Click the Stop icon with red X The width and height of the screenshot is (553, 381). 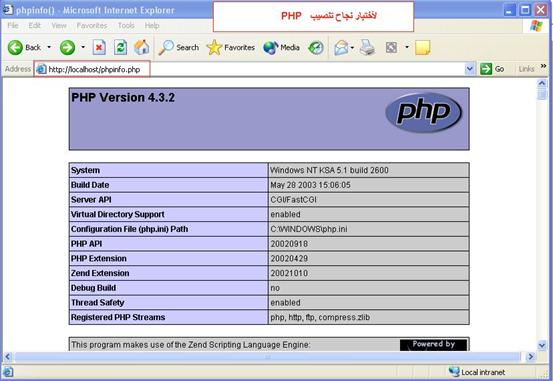99,47
